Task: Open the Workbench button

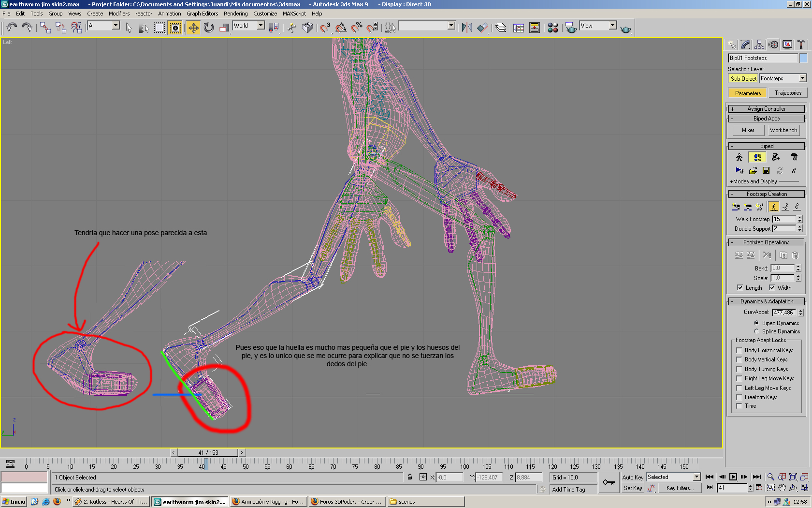Action: (783, 130)
